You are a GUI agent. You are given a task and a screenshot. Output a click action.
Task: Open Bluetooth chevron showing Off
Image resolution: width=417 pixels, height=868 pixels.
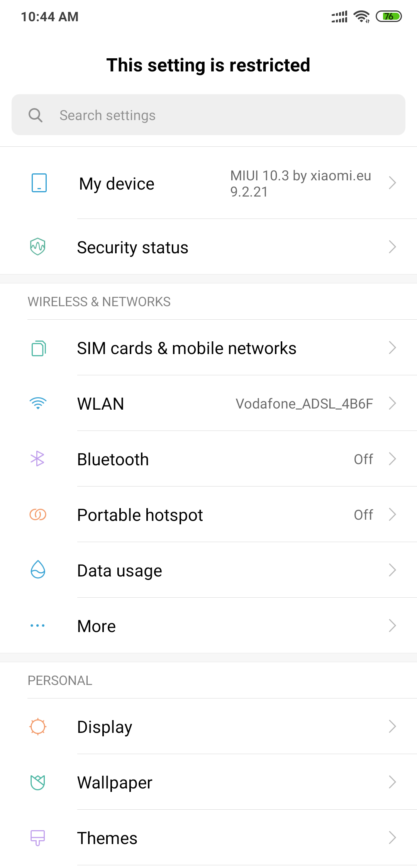[x=392, y=459]
